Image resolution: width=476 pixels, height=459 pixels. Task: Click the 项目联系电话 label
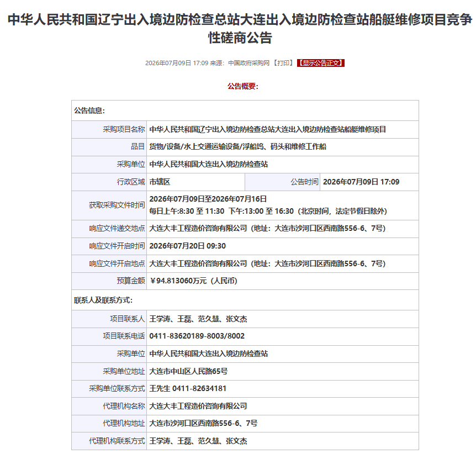click(124, 336)
